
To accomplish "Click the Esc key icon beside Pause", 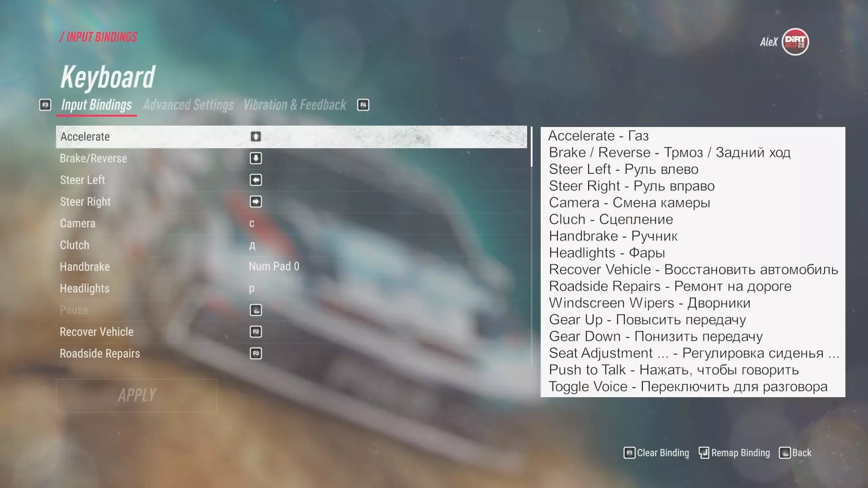I will 256,310.
